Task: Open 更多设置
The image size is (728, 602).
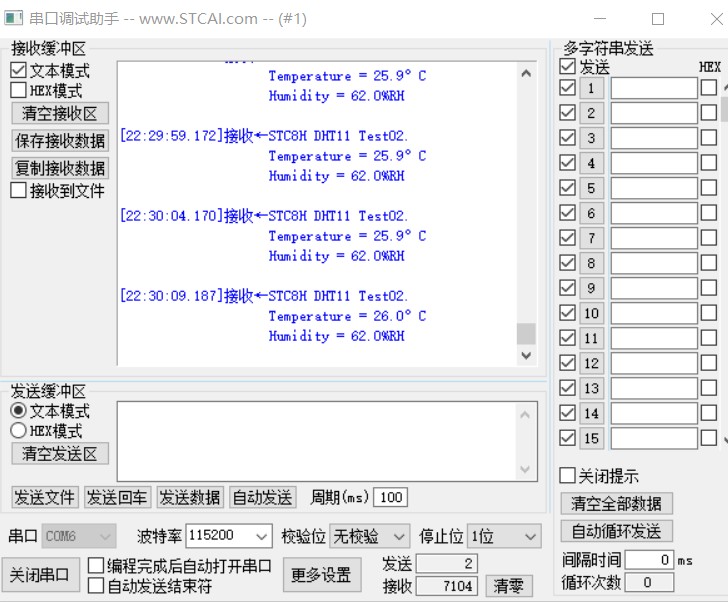Action: pyautogui.click(x=321, y=575)
